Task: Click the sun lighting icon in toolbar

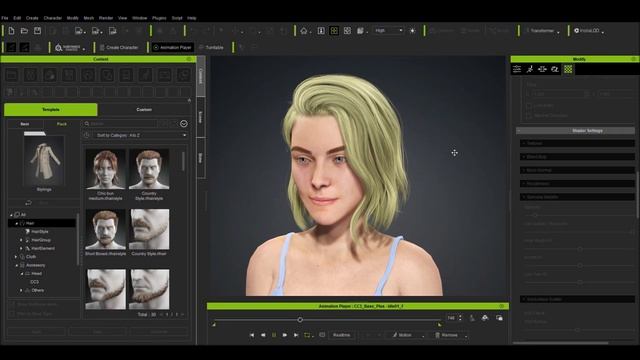Action: pos(413,31)
